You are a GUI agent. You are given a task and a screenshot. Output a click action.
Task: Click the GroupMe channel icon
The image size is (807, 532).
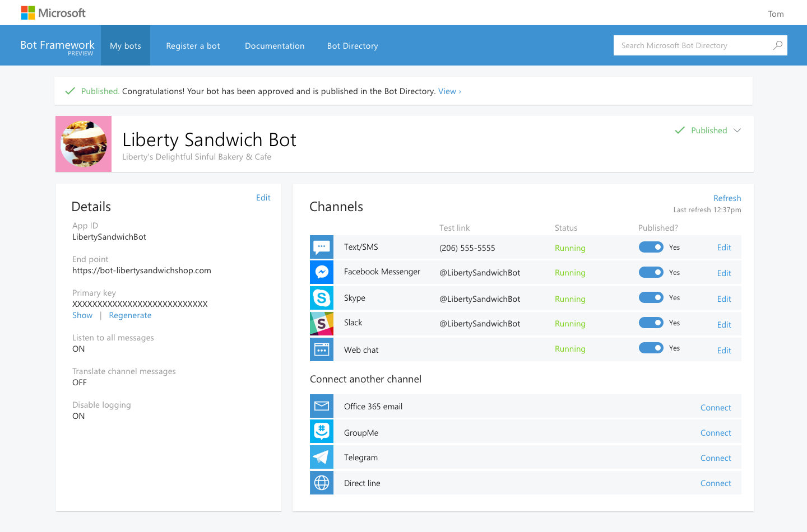click(322, 432)
